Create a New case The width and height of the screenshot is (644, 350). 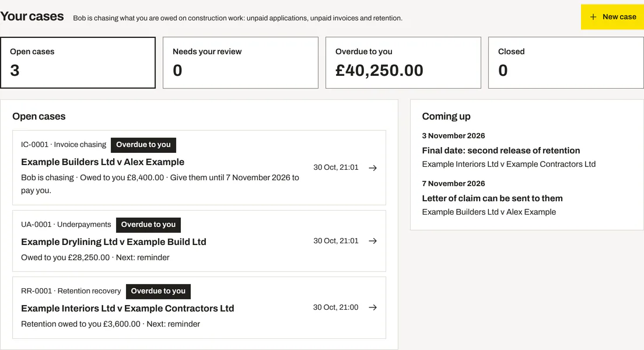coord(612,17)
